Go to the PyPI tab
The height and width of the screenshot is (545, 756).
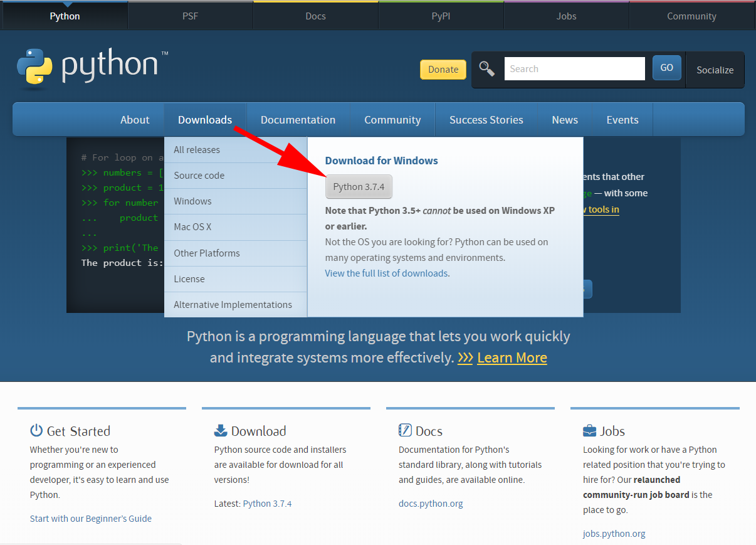(441, 16)
